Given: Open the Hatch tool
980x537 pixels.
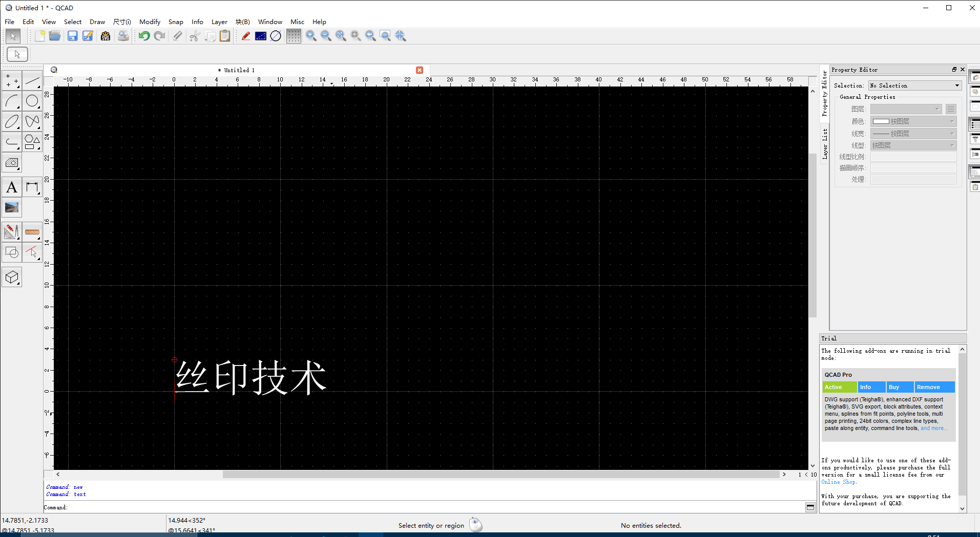Looking at the screenshot, I should pos(12,163).
